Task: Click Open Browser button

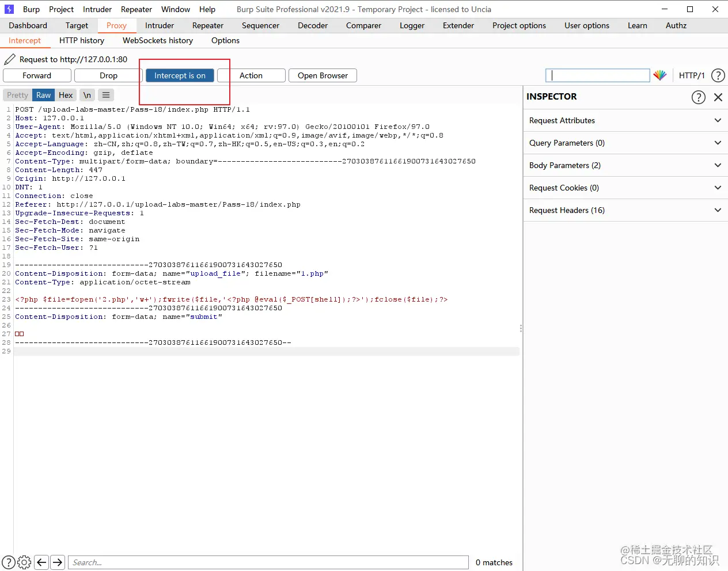Action: [323, 75]
